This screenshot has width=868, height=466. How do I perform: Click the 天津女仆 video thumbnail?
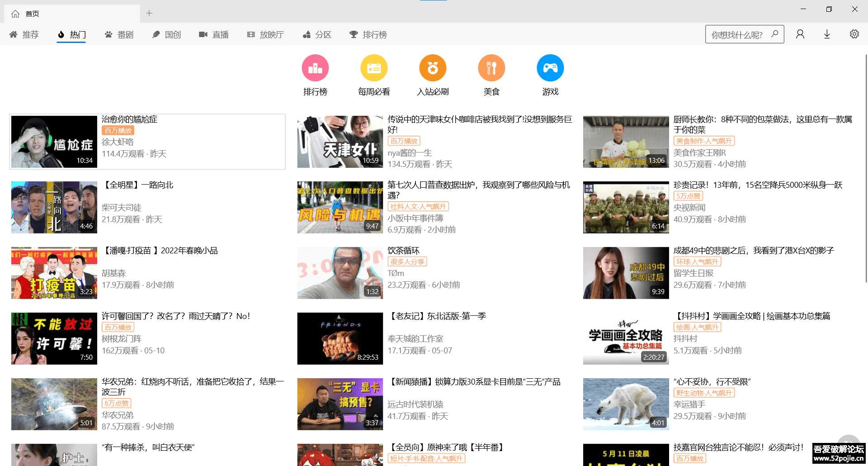coord(340,142)
